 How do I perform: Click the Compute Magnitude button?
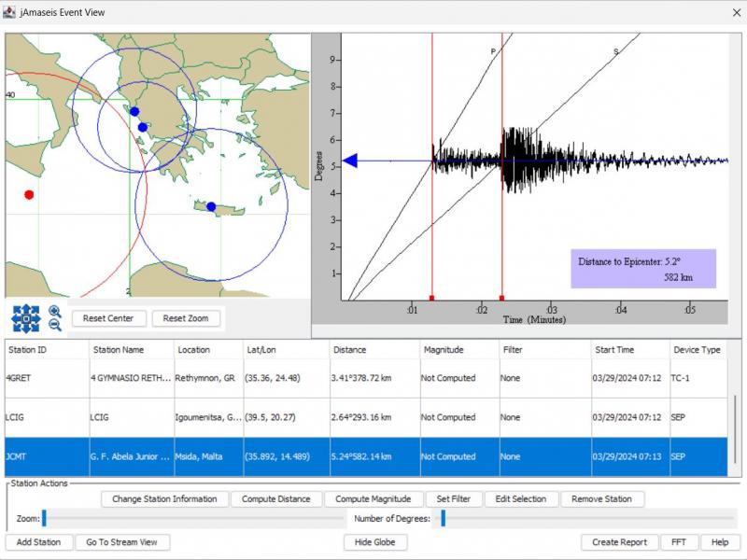coord(379,499)
